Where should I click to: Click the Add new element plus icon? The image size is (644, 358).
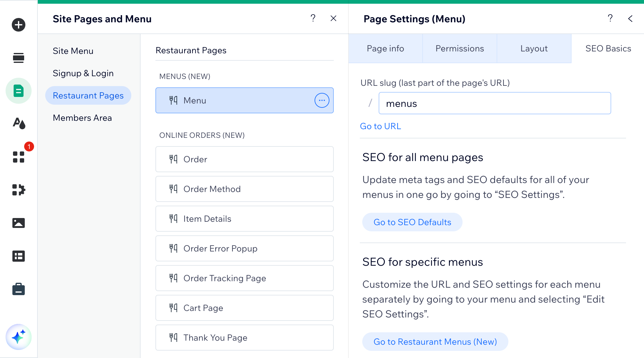point(18,25)
